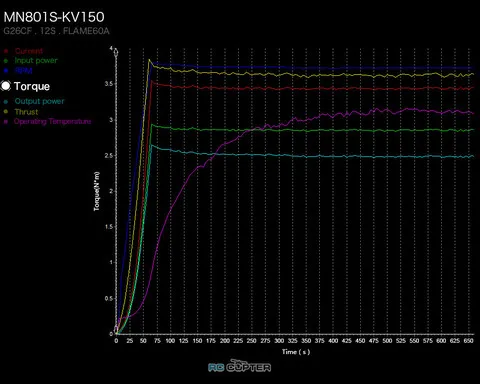Click the teal Output power legend dot
The image size is (480, 384).
pyautogui.click(x=6, y=101)
